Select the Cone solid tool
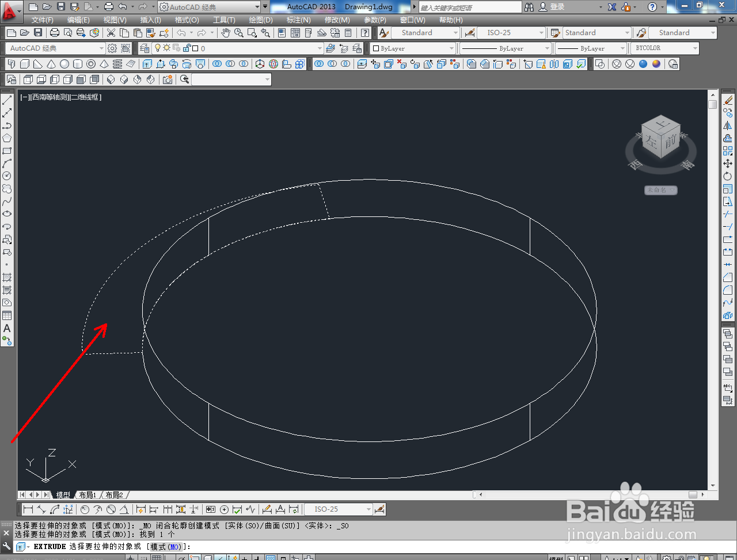 51,64
